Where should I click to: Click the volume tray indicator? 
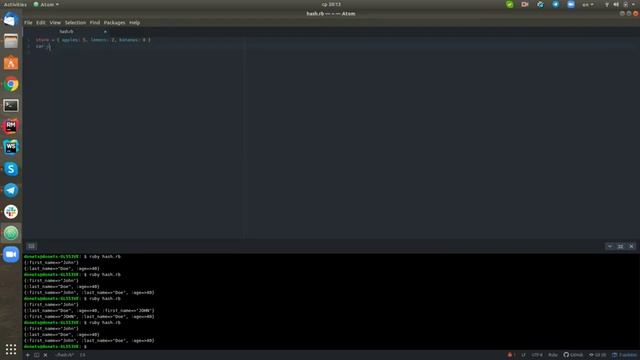(616, 4)
